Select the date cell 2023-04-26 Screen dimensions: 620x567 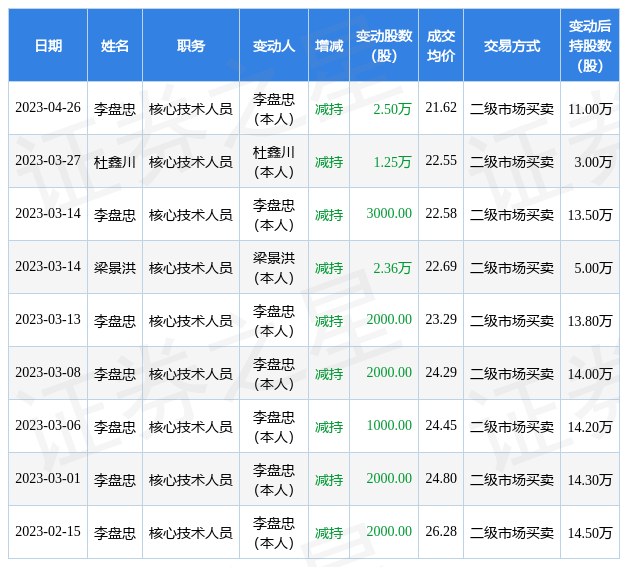point(48,108)
